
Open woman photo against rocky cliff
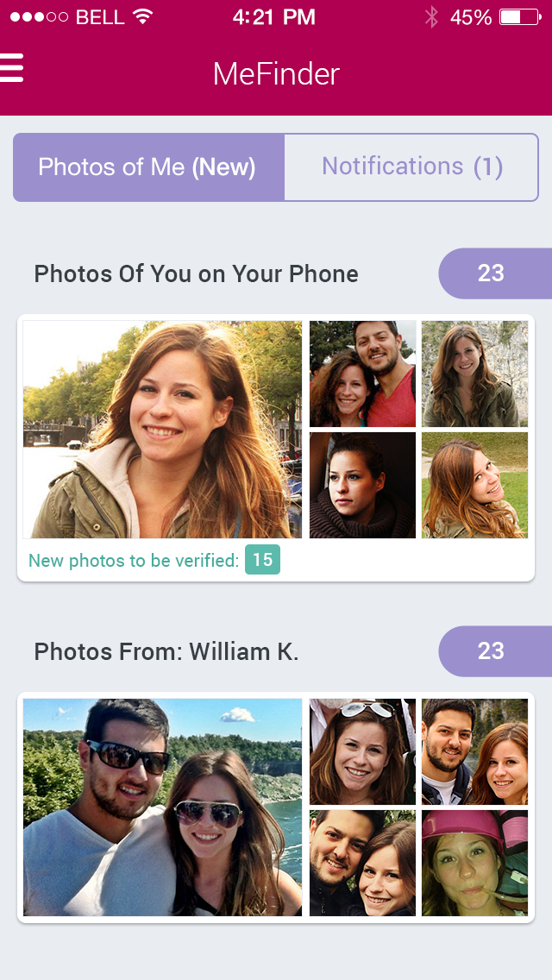click(474, 374)
